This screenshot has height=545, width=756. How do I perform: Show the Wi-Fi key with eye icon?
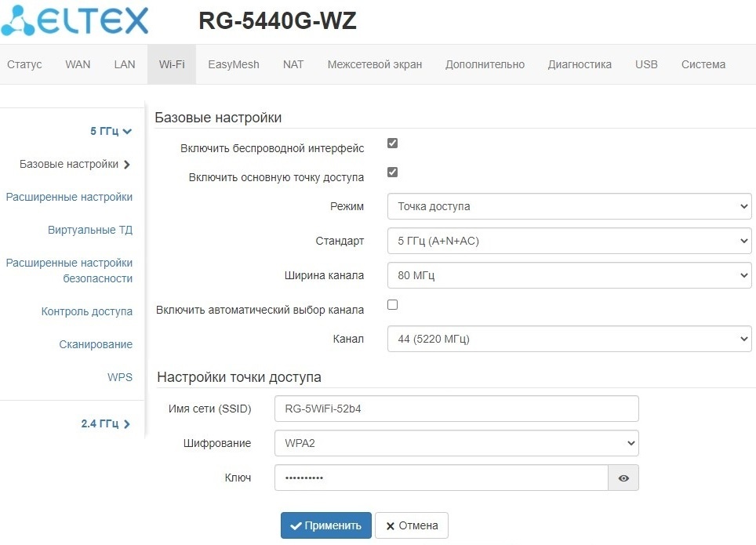click(x=623, y=478)
